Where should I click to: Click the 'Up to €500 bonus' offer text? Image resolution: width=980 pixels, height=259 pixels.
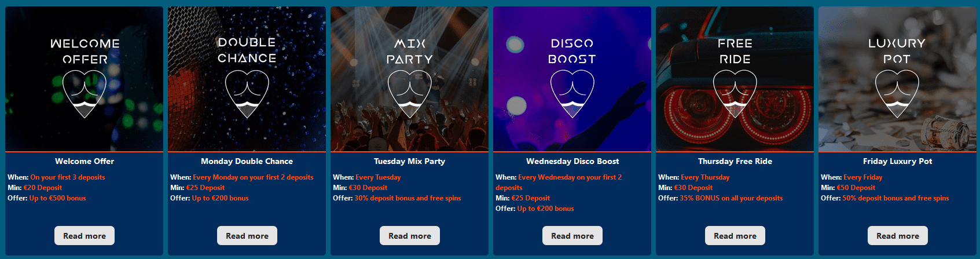pos(57,198)
